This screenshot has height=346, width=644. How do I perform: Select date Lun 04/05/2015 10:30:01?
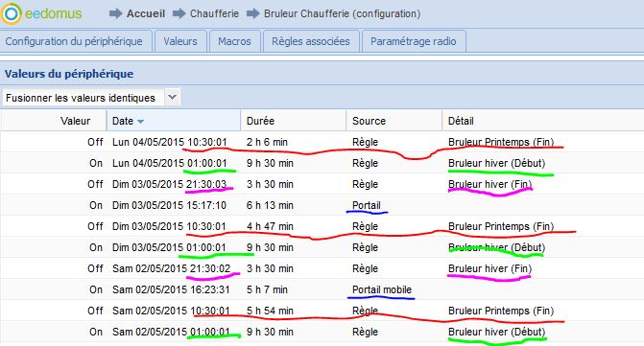(x=169, y=142)
